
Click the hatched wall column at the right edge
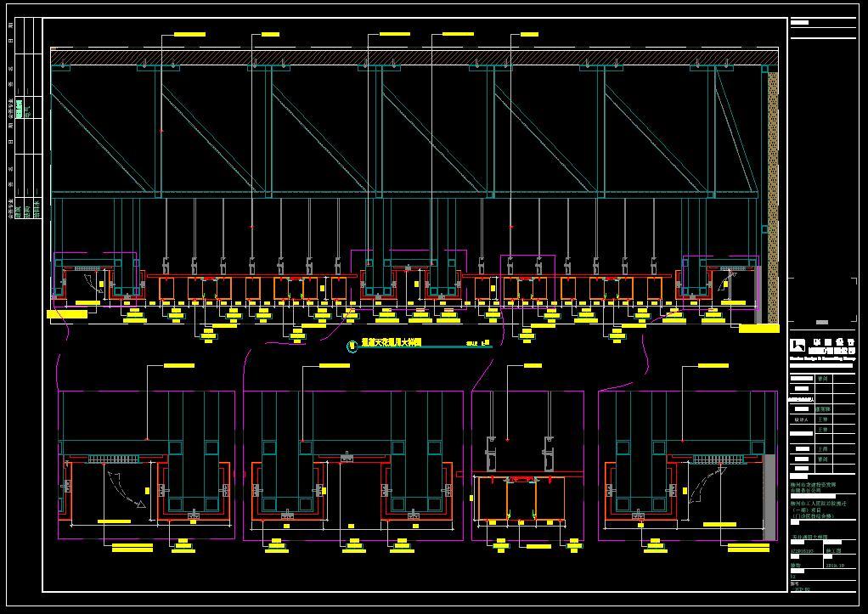tap(774, 196)
